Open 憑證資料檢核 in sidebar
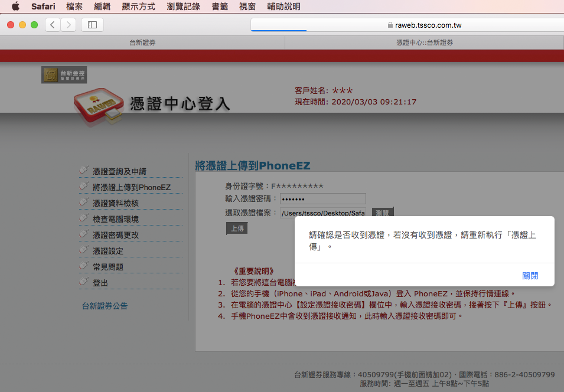This screenshot has width=564, height=392. [116, 203]
